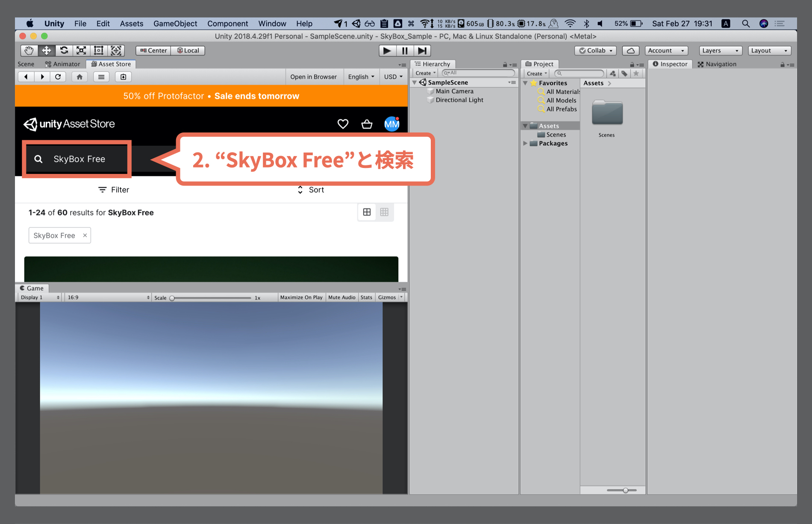Toggle Local handle rotation
This screenshot has height=524, width=812.
pyautogui.click(x=188, y=50)
